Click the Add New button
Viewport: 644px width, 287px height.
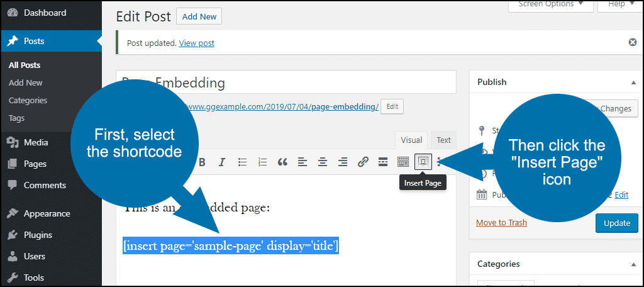click(199, 17)
